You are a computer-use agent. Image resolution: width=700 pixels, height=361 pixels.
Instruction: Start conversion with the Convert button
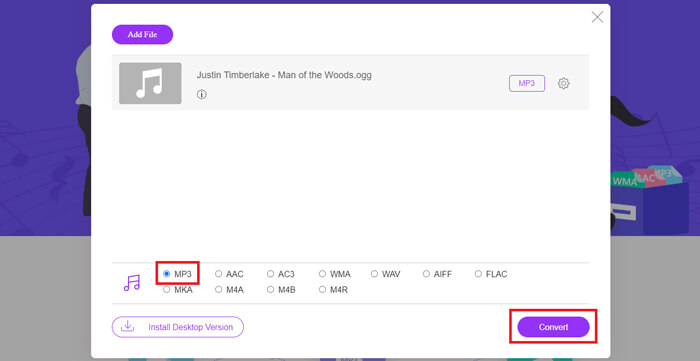point(553,327)
